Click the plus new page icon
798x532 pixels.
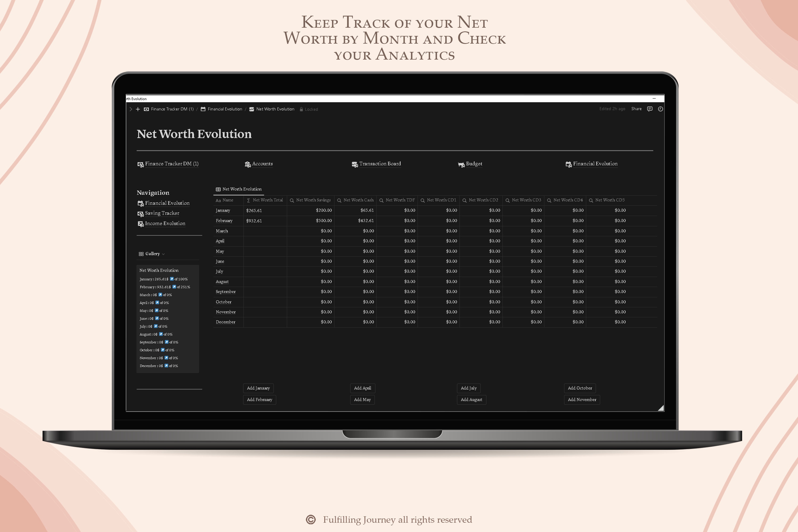click(x=138, y=109)
